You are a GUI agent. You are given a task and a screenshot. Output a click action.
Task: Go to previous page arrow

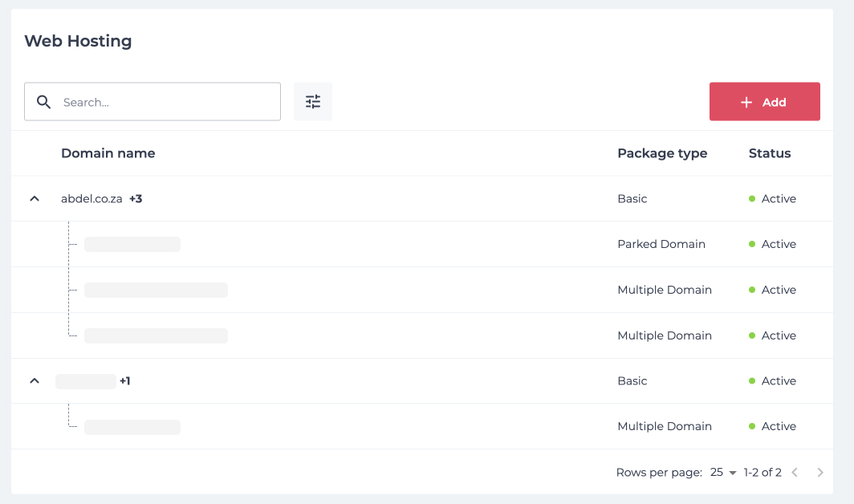point(795,473)
